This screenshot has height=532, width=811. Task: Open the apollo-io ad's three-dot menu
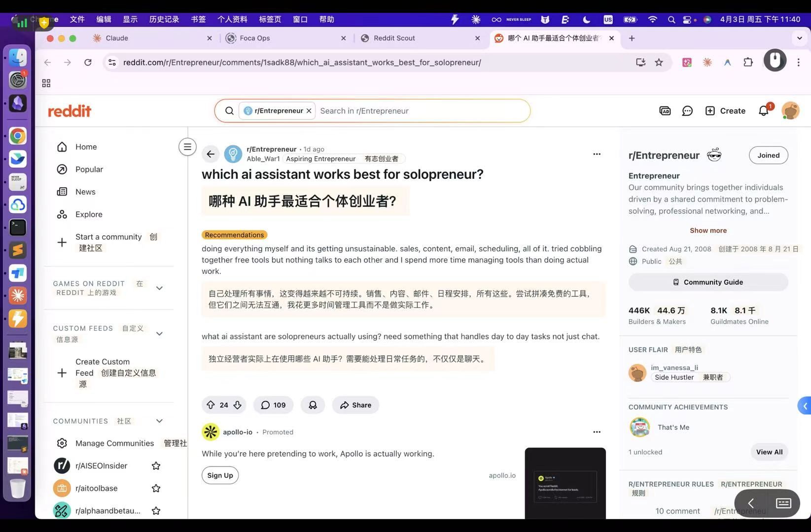597,432
